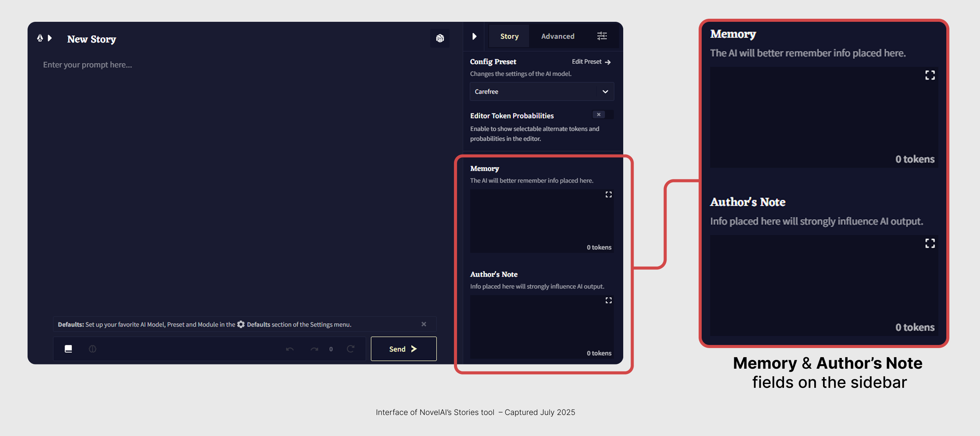Viewport: 980px width, 436px height.
Task: Click the Undo arrow icon
Action: point(290,349)
